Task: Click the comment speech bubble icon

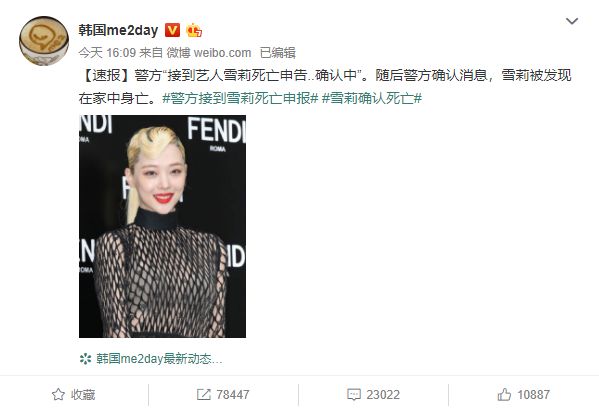Action: [x=354, y=394]
